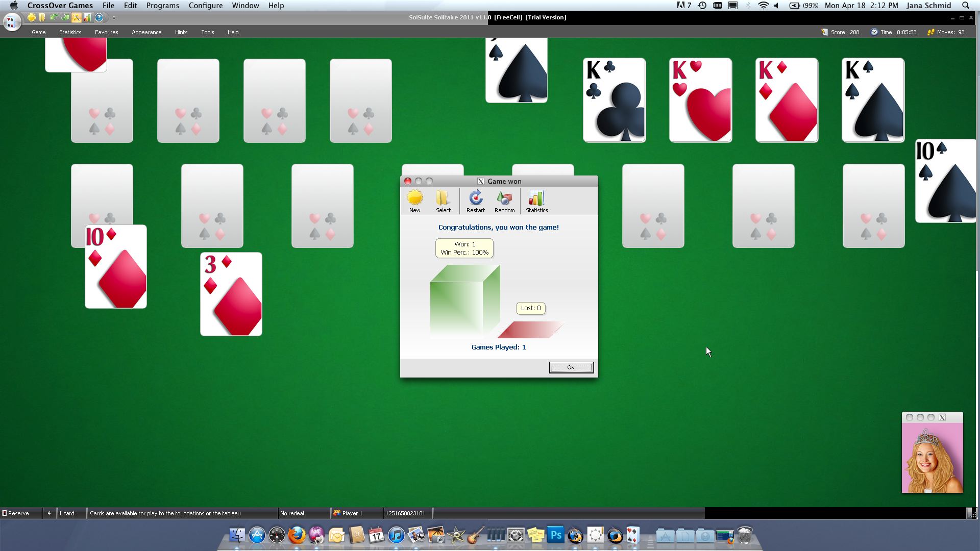
Task: Click the Restart game icon in dialog
Action: [x=476, y=200]
